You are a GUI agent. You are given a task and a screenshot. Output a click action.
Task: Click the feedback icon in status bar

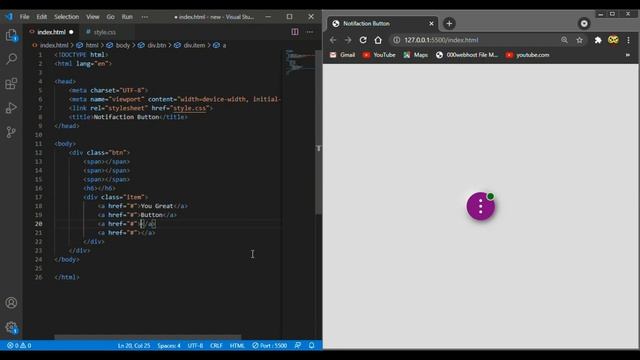pyautogui.click(x=298, y=345)
